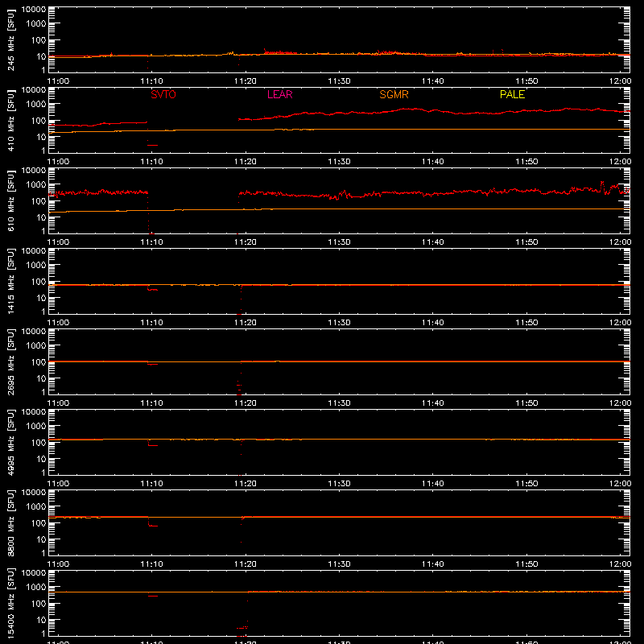Viewport: 644px width, 644px height.
Task: Click the 10000 y-axis value of the 4995 MHz plot
Action: point(34,412)
